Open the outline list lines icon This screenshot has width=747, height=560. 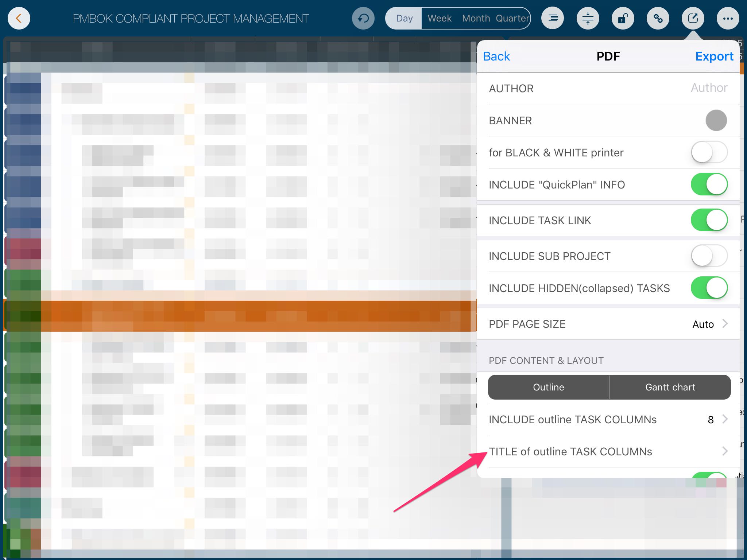click(553, 18)
